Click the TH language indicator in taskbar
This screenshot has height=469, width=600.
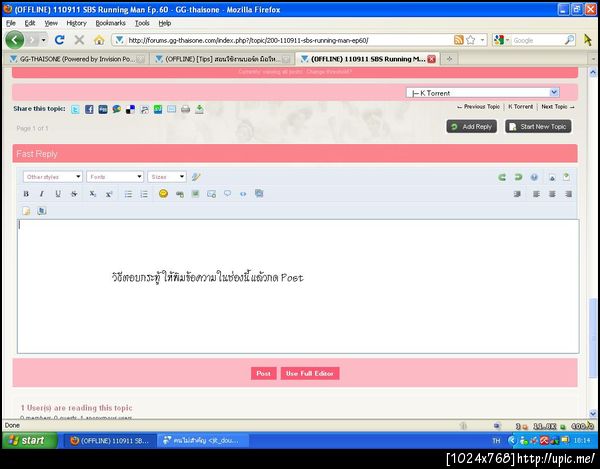pyautogui.click(x=496, y=441)
